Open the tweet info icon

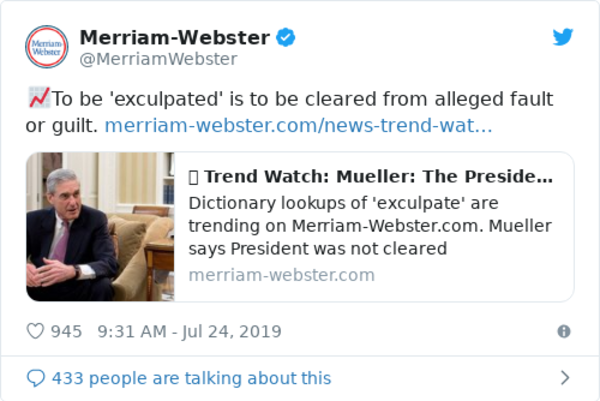point(564,331)
